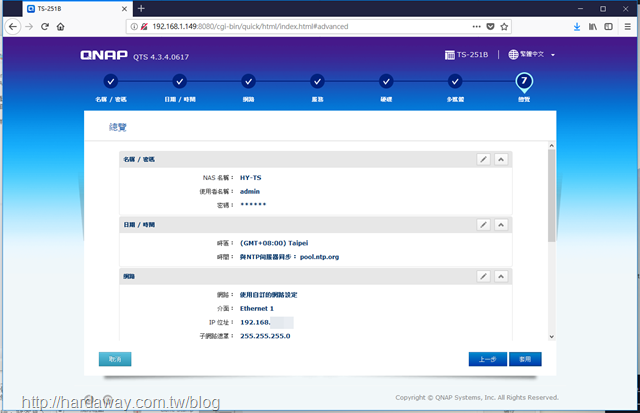Click the insecure connection lock icon
The width and height of the screenshot is (640, 413).
coord(144,27)
